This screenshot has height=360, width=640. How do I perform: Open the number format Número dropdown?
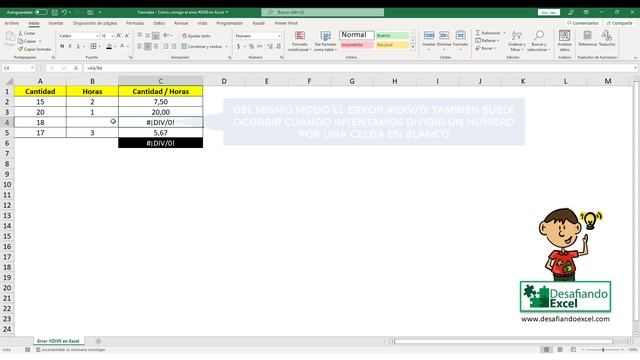pyautogui.click(x=279, y=36)
